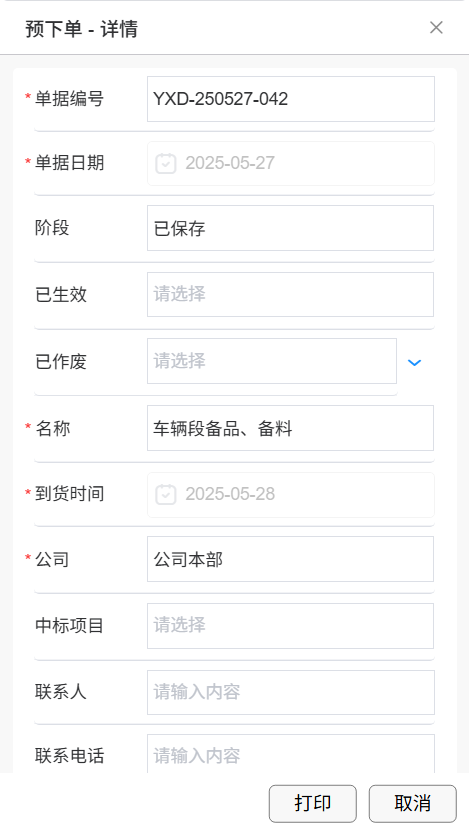This screenshot has height=834, width=469.
Task: Open the 中标项目 select dropdown
Action: pyautogui.click(x=290, y=626)
